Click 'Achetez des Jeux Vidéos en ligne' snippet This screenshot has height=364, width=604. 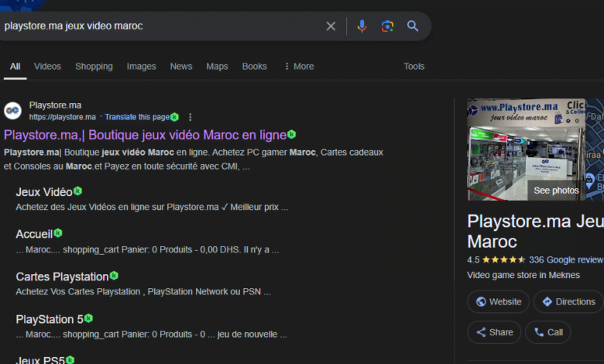tap(152, 208)
